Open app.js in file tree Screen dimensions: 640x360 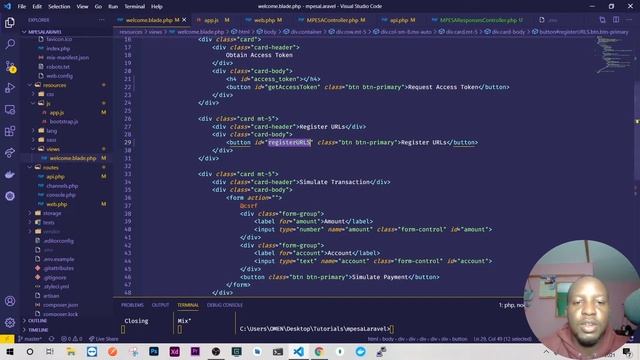click(x=57, y=113)
